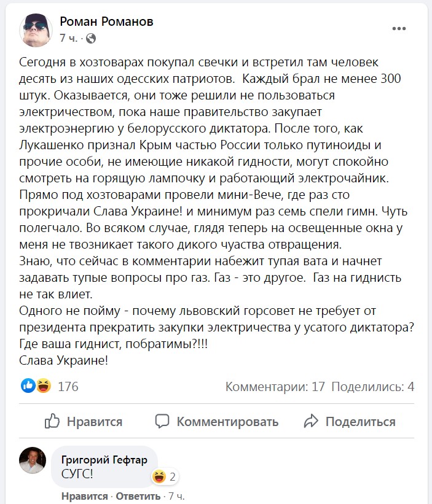
Task: Open Григорий Гефтар's avatar
Action: point(33,460)
